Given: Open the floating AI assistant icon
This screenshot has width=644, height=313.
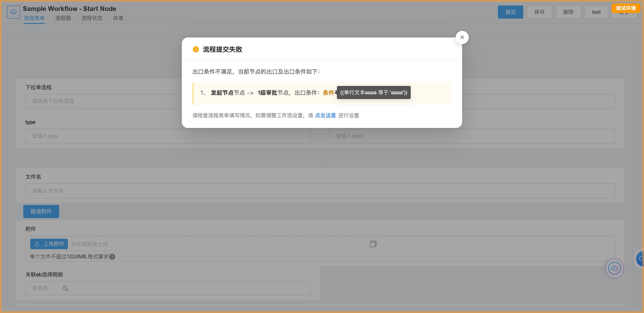Looking at the screenshot, I should [x=614, y=268].
